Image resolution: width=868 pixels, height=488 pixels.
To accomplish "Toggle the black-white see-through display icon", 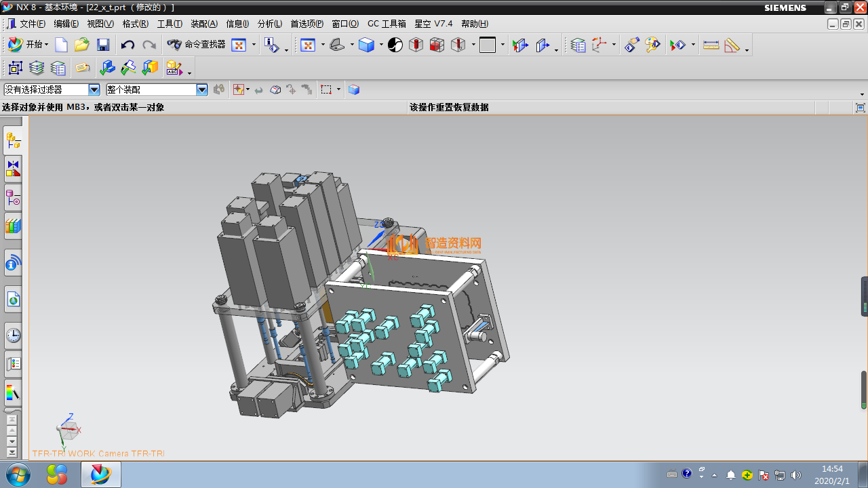I will [395, 45].
